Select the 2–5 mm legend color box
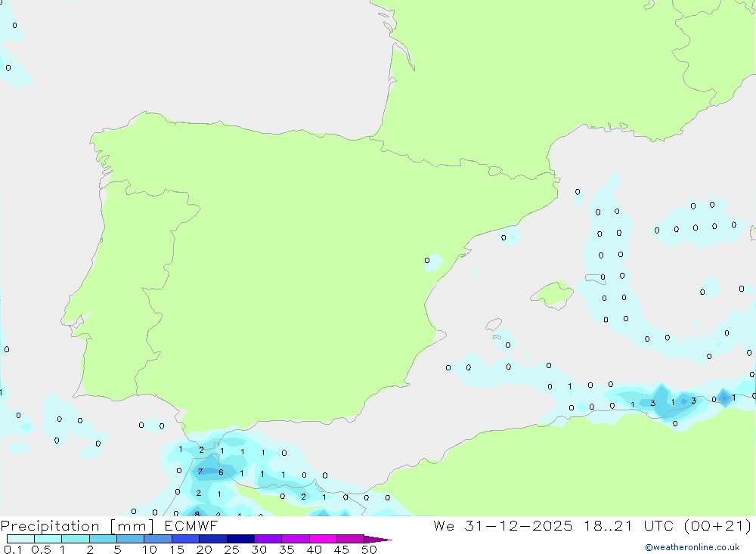The image size is (756, 554). click(x=103, y=539)
